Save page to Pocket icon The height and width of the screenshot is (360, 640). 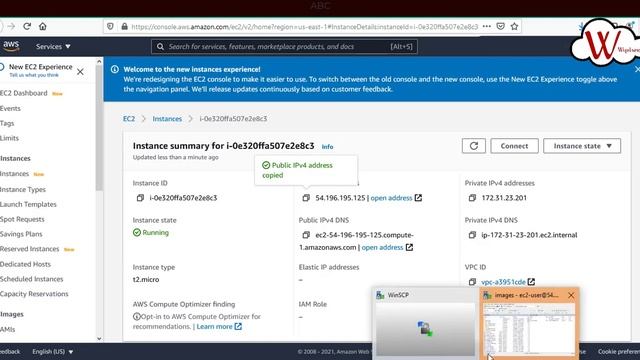(500, 27)
